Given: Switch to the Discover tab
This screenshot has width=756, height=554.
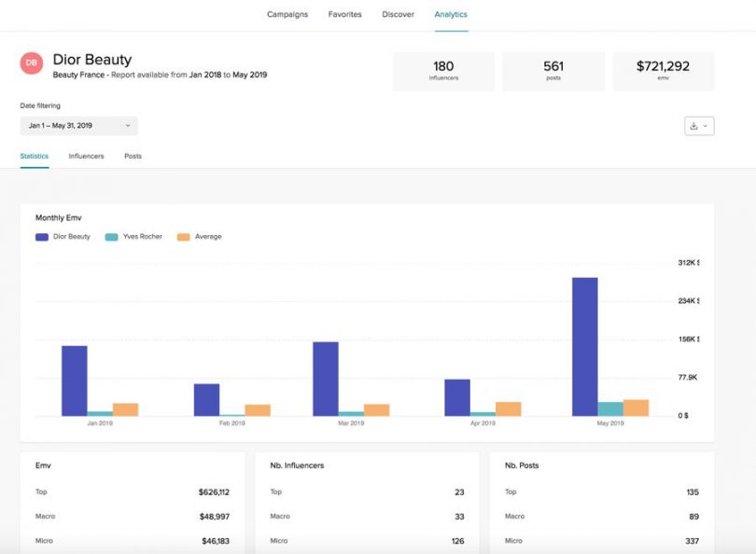Looking at the screenshot, I should 398,14.
